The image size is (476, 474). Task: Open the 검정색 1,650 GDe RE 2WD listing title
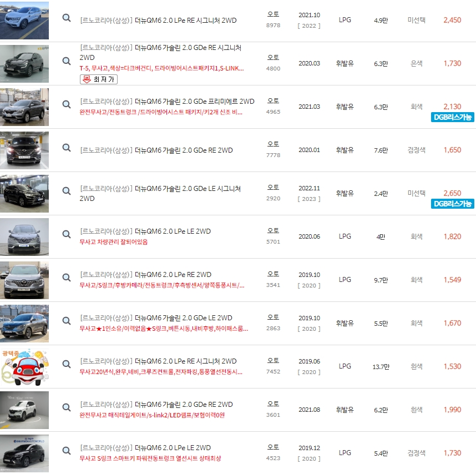pyautogui.click(x=156, y=150)
